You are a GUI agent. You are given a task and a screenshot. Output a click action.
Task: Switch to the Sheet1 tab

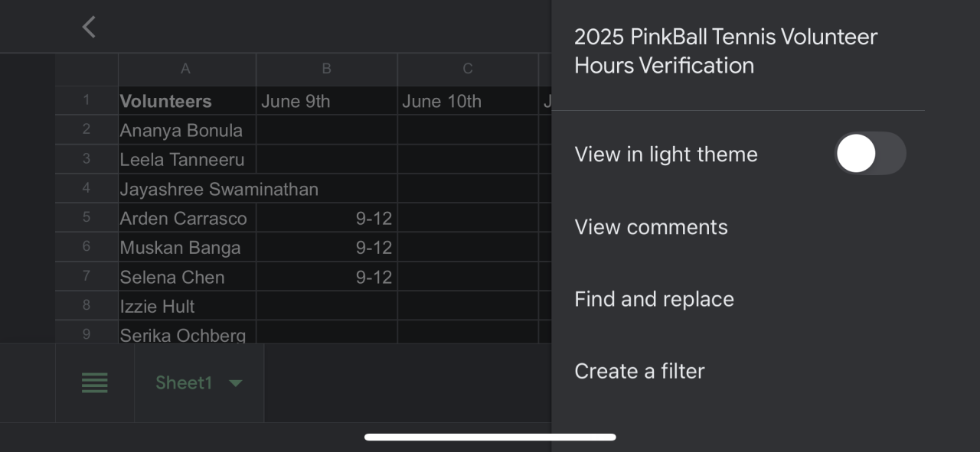click(184, 382)
